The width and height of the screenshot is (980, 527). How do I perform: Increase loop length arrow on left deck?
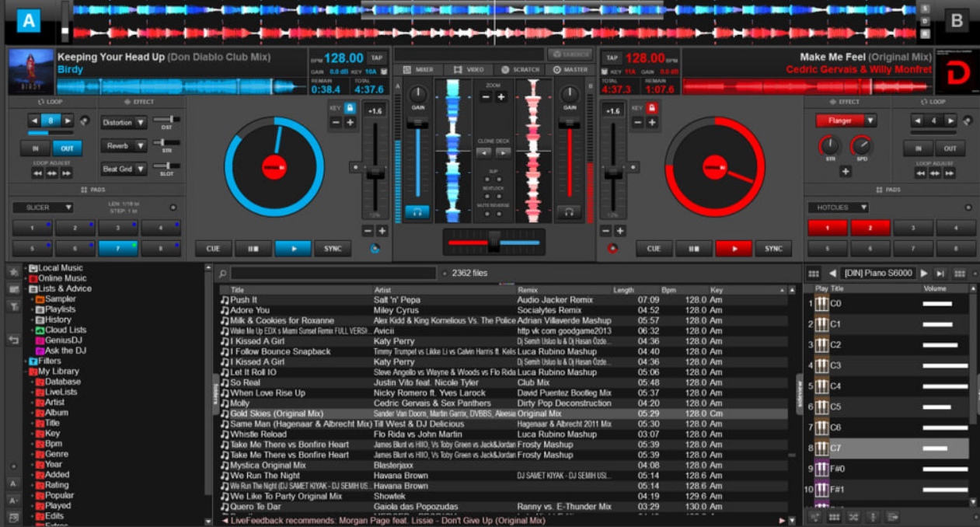pyautogui.click(x=68, y=120)
